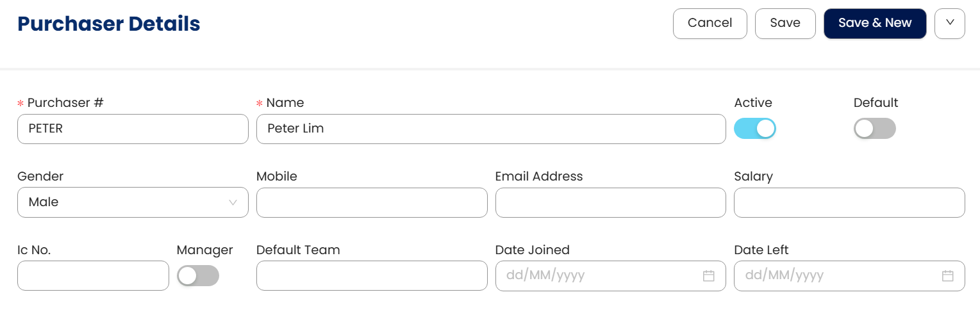This screenshot has height=331, width=980.
Task: Click the Date Joined date field
Action: pos(596,276)
